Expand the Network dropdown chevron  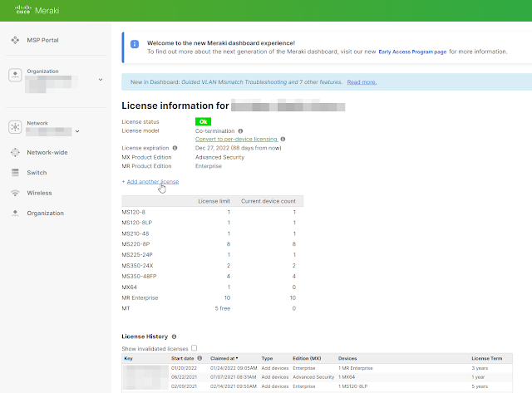pyautogui.click(x=77, y=131)
